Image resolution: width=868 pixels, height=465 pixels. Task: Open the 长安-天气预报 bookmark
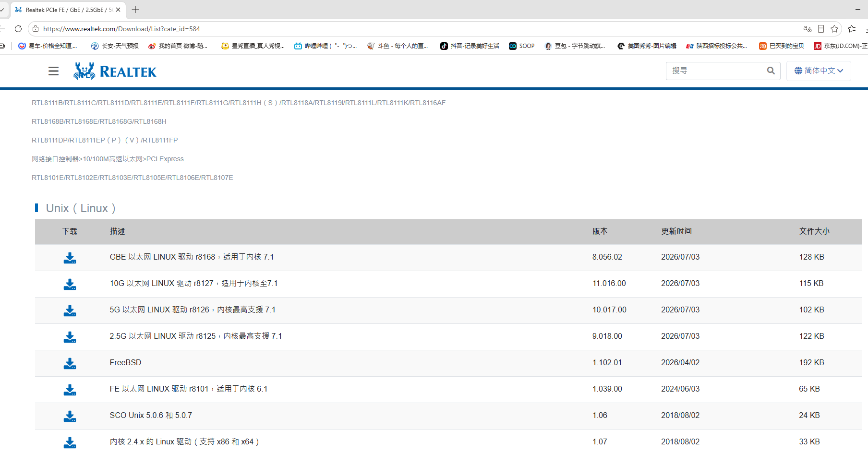click(x=115, y=46)
